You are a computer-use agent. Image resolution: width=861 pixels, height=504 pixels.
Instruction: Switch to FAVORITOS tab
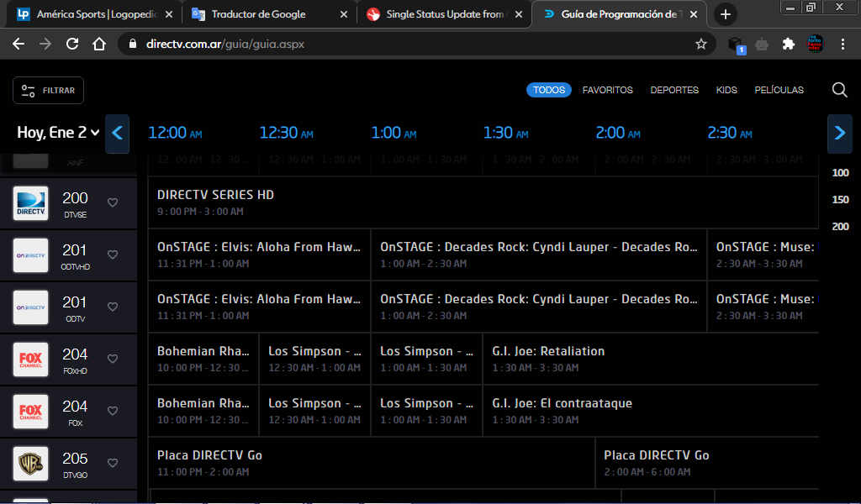(x=607, y=90)
